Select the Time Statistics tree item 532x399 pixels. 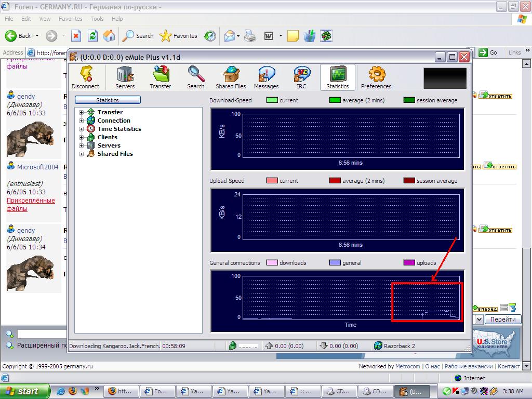(x=119, y=129)
